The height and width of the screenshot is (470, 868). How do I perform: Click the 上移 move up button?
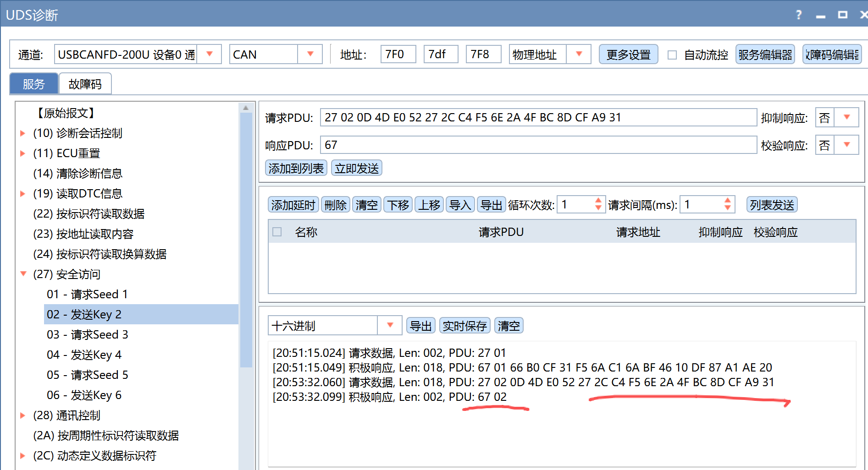[429, 205]
